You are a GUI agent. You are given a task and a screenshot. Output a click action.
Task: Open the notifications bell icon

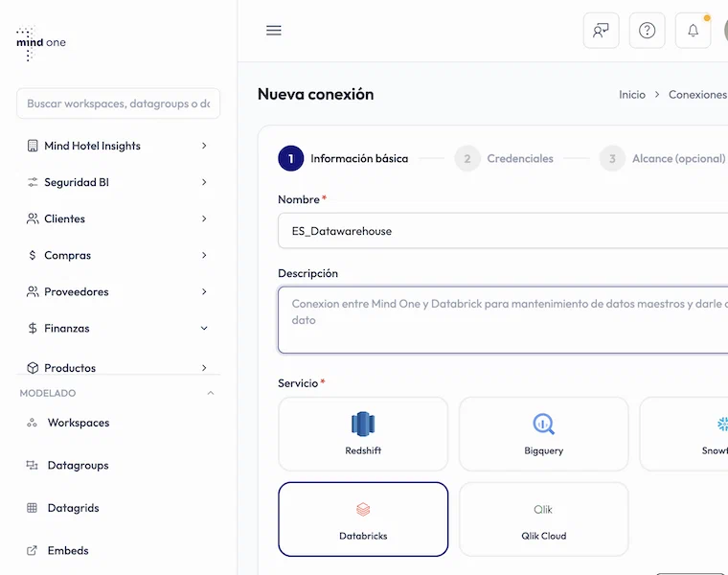(x=693, y=31)
